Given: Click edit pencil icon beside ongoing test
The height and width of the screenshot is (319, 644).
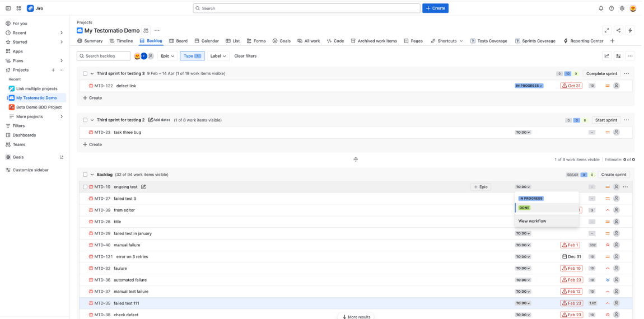Looking at the screenshot, I should tap(143, 187).
